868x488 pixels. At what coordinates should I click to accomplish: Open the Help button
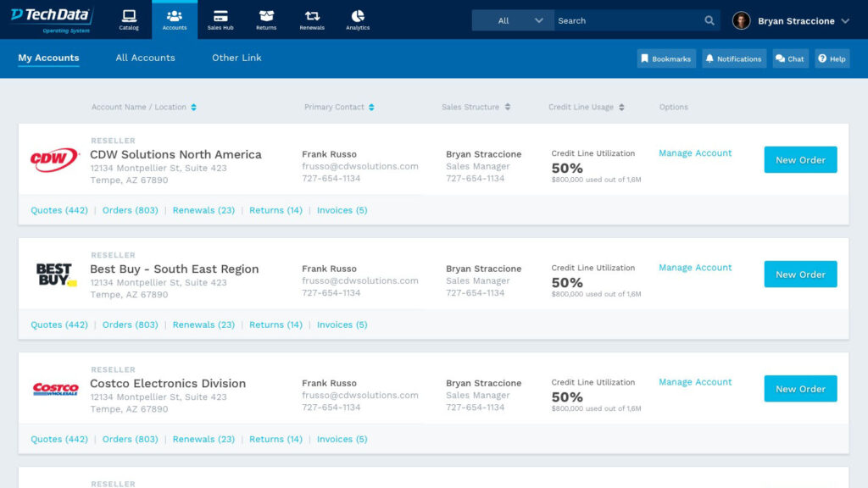point(832,58)
